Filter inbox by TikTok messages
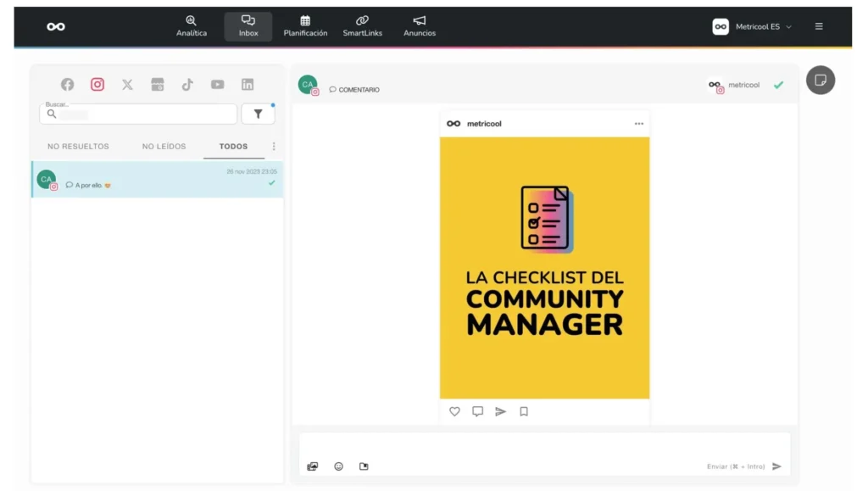 pos(187,84)
